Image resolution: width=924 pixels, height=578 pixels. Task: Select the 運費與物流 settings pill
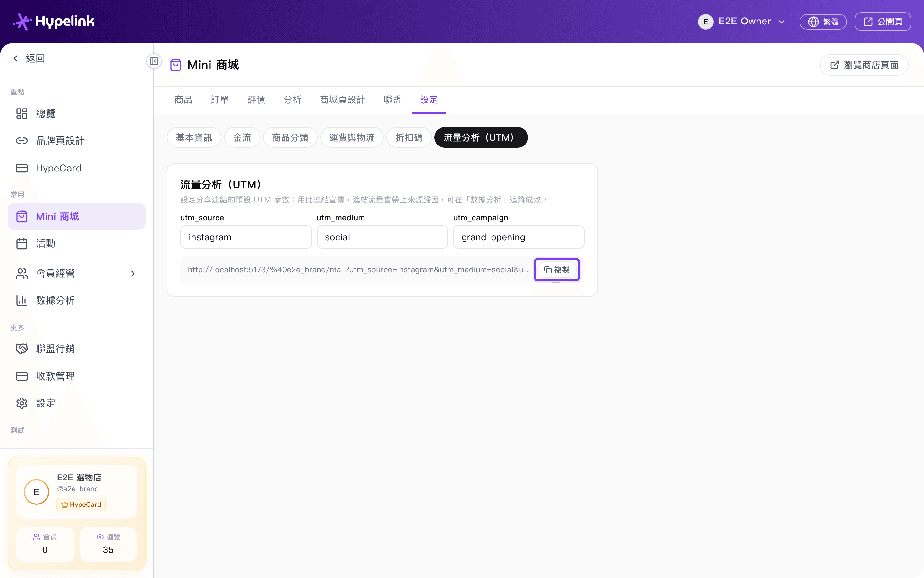pyautogui.click(x=352, y=138)
